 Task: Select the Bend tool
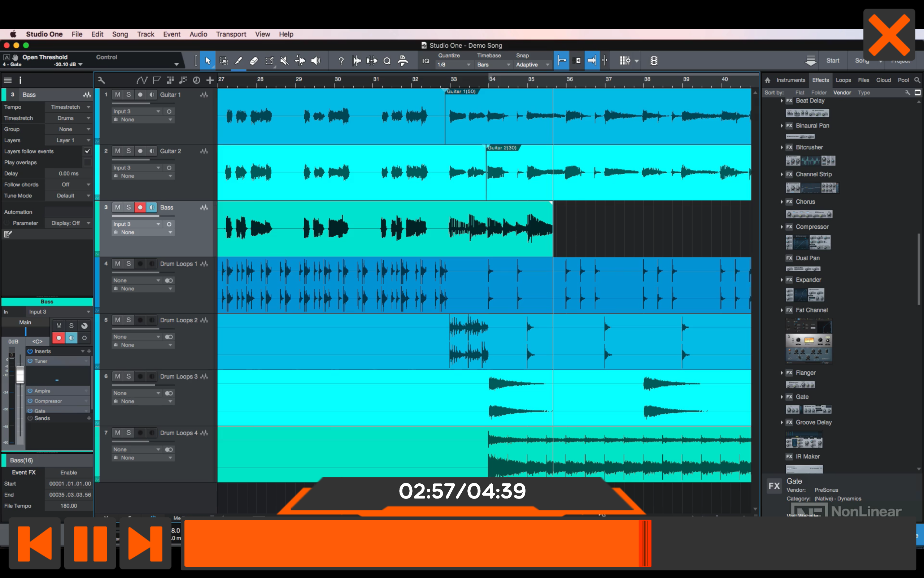coord(300,61)
